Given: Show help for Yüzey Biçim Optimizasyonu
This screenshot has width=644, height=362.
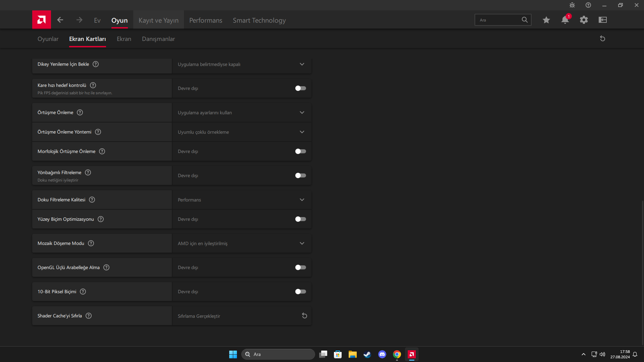Looking at the screenshot, I should click(101, 219).
